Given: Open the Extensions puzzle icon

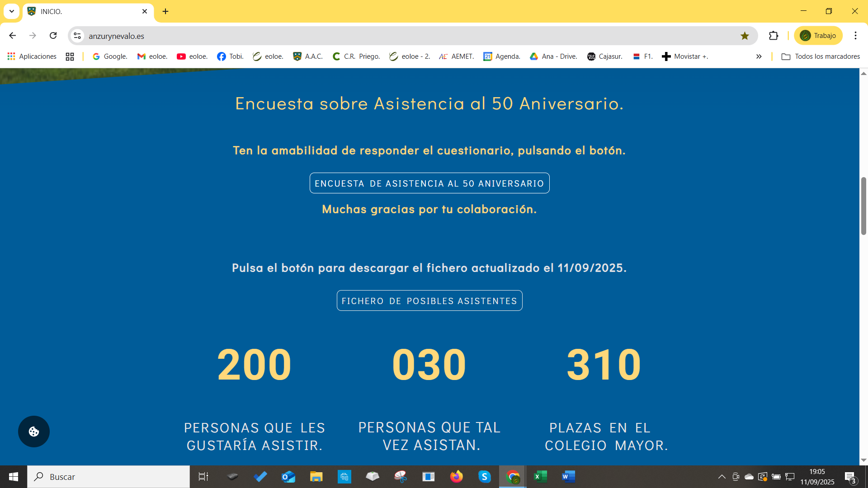Looking at the screenshot, I should [774, 36].
